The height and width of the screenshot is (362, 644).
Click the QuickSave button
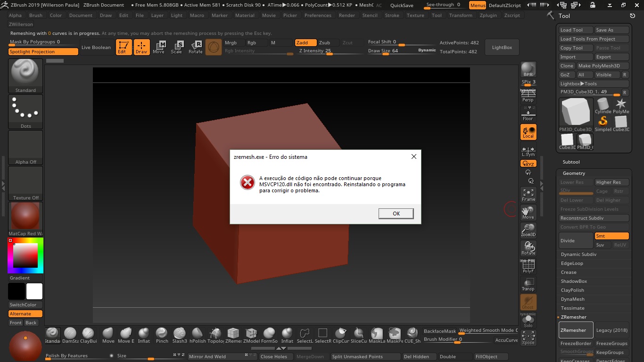(x=402, y=5)
